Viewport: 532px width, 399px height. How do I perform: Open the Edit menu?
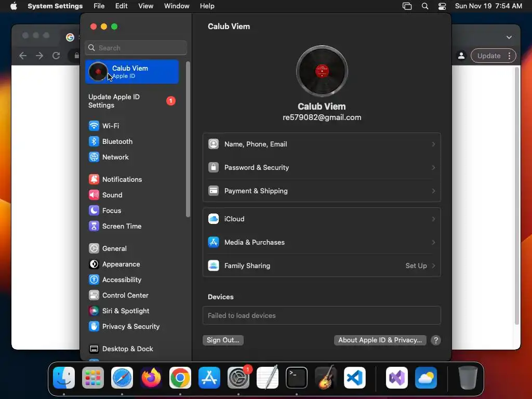click(x=121, y=6)
